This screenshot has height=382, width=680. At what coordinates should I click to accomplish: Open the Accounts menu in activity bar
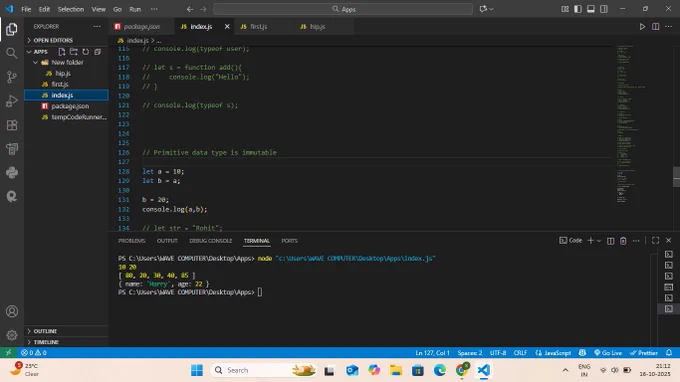point(12,311)
